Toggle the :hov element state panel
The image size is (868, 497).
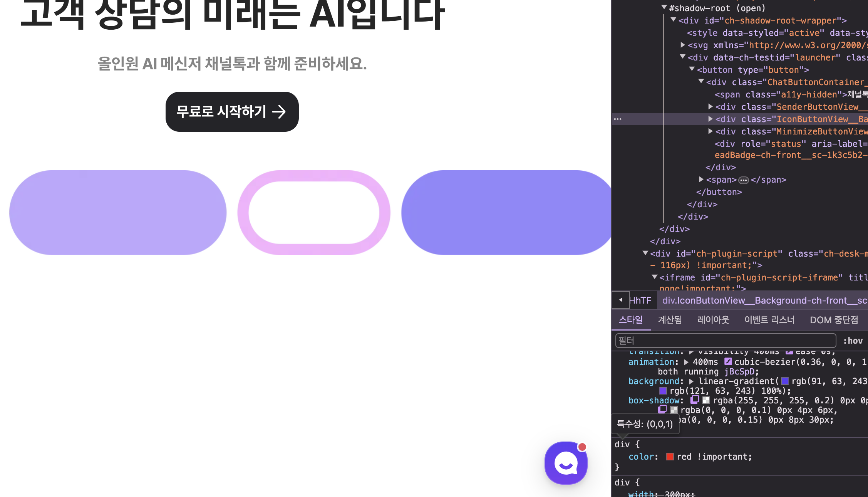[853, 341]
